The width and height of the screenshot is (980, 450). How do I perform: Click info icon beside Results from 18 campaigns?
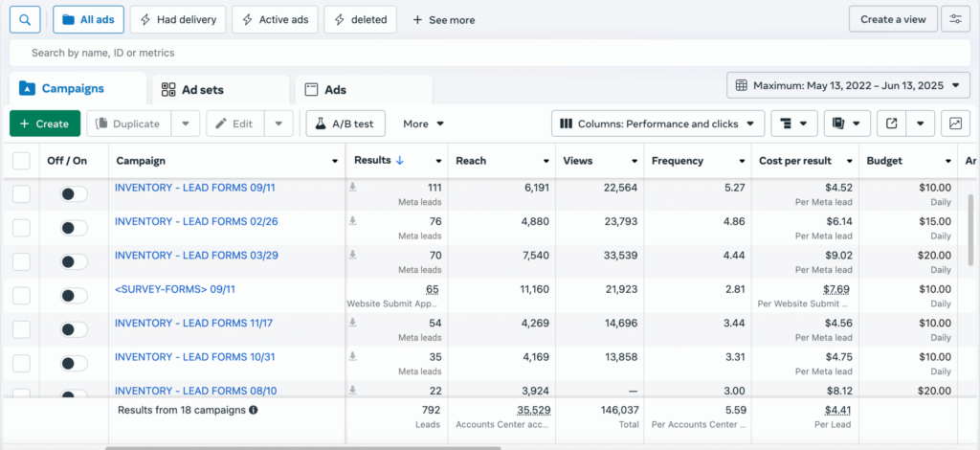coord(254,410)
